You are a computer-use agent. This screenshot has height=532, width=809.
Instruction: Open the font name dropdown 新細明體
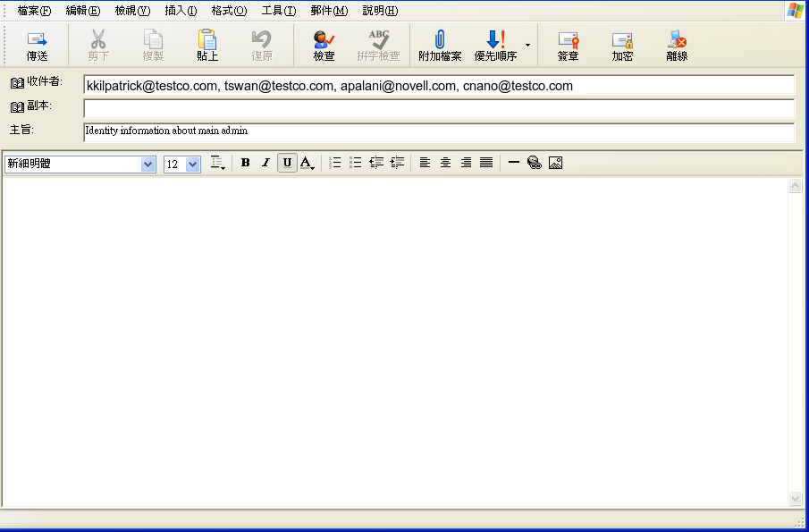pos(148,165)
